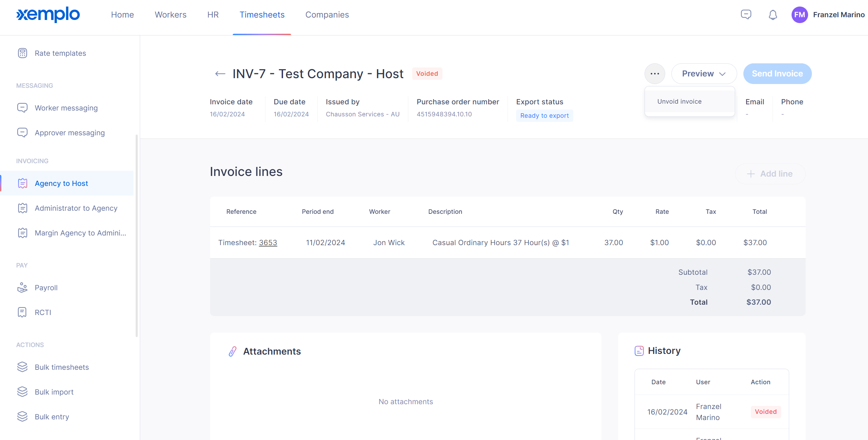The height and width of the screenshot is (440, 868).
Task: Click the back arrow beside INV-7
Action: coord(220,74)
